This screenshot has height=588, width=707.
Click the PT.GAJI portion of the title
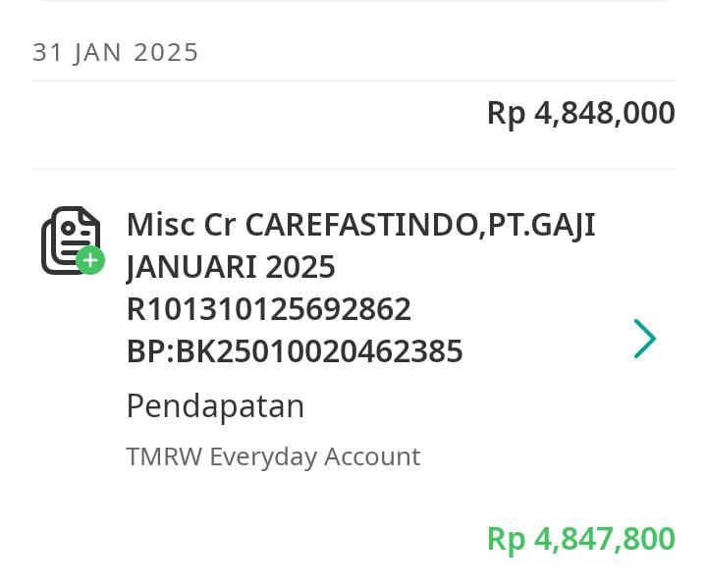[x=542, y=225]
